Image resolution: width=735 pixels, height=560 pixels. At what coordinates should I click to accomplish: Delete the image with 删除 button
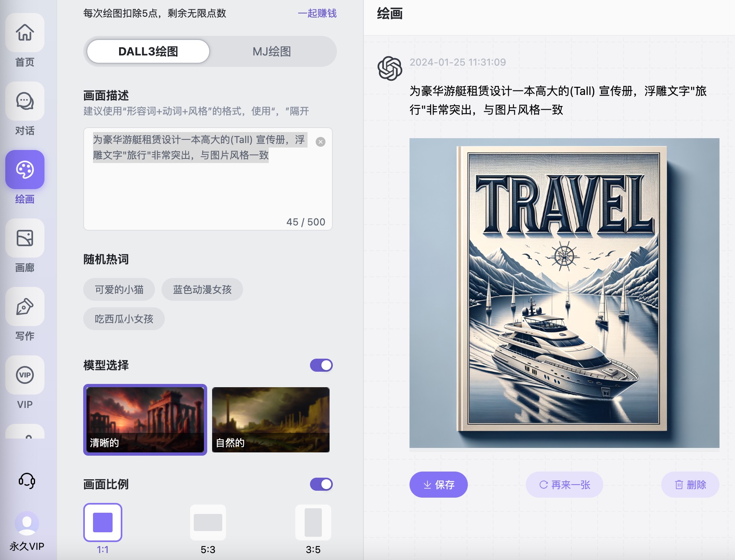[690, 485]
